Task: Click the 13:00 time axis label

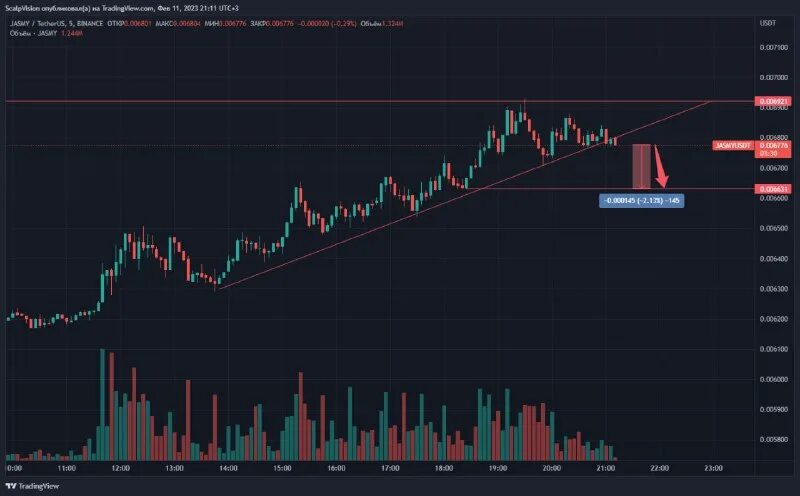Action: tap(174, 468)
